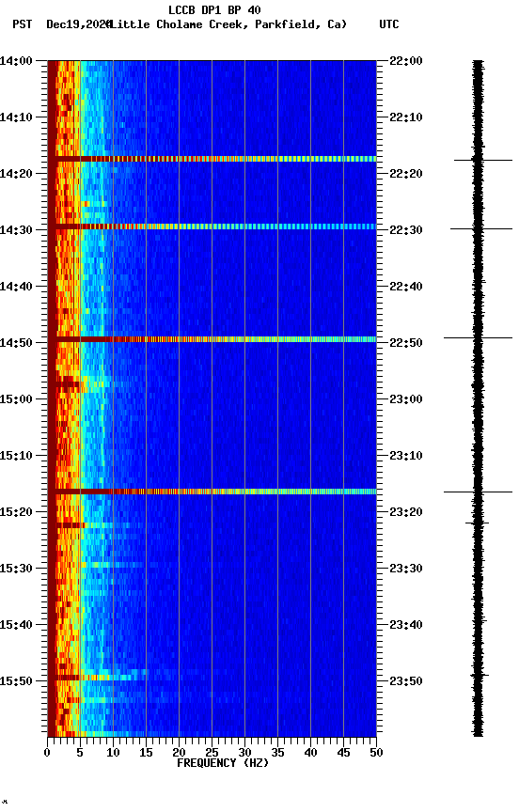Viewport: 519px width, 812px height.
Task: Click the 23:10 UTC time label
Action: [406, 456]
